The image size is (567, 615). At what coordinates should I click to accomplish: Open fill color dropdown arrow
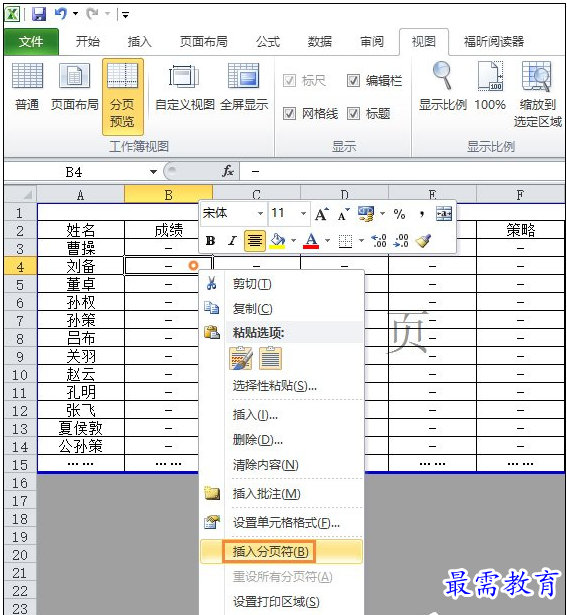pos(293,240)
